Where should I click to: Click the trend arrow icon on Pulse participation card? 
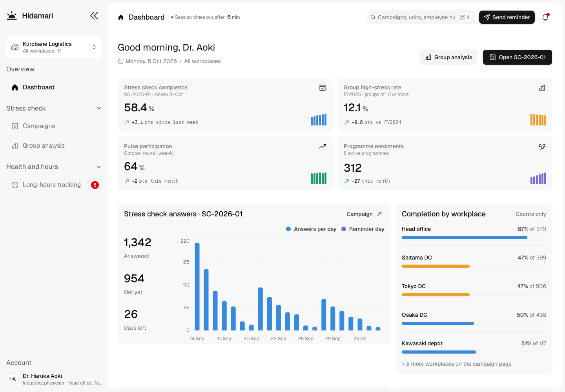(323, 147)
